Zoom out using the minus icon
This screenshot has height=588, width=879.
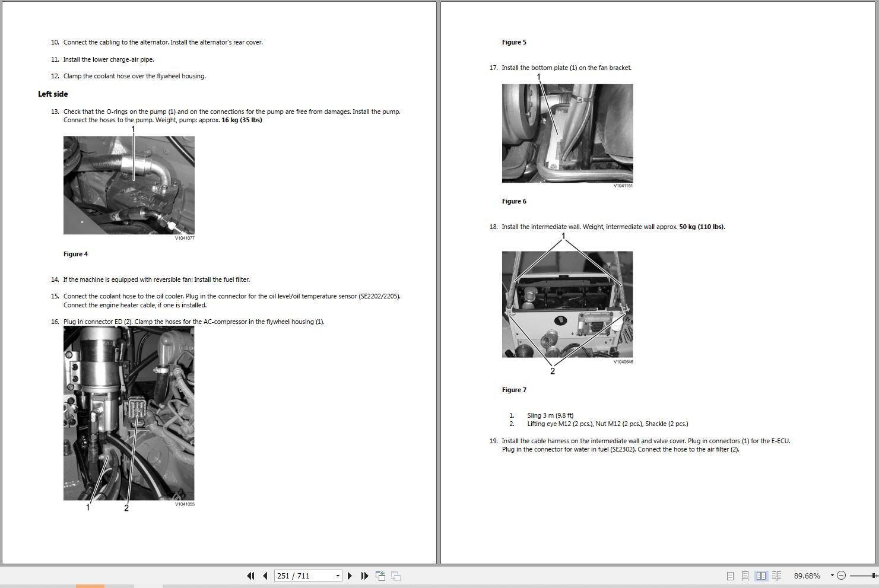point(841,576)
